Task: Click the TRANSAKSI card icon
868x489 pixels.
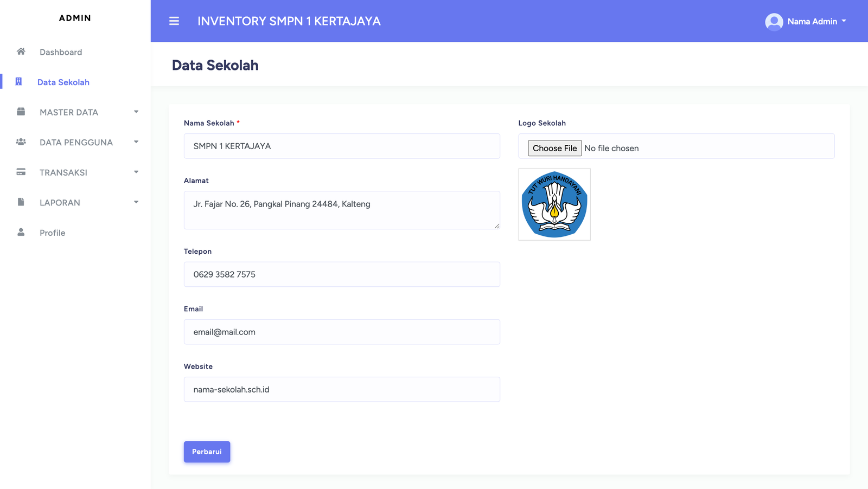Action: pyautogui.click(x=21, y=172)
